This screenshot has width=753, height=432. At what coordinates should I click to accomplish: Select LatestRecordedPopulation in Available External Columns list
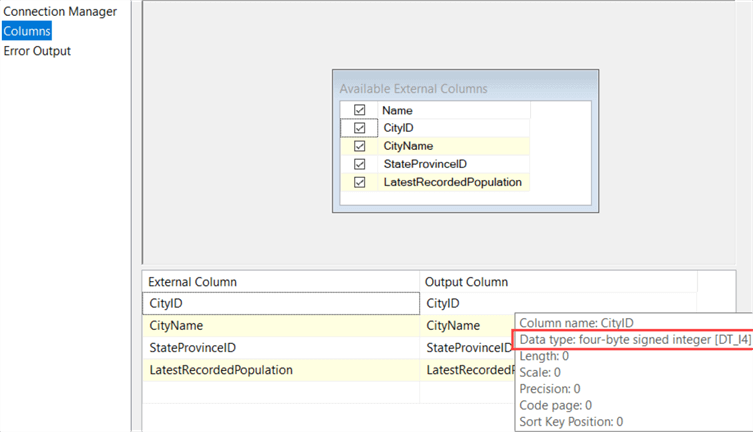coord(454,182)
